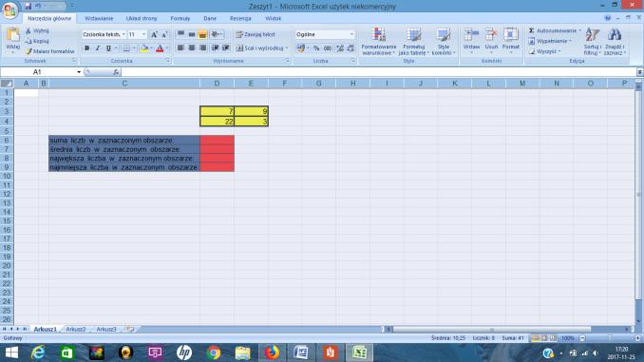The image size is (644, 362).
Task: Open Znajdź i zaznacz menu
Action: [615, 41]
